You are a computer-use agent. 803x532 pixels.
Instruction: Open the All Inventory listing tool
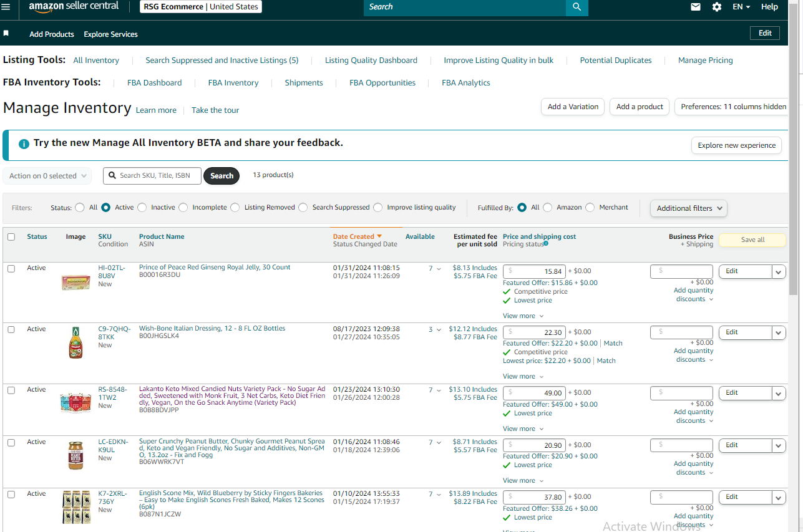tap(96, 60)
